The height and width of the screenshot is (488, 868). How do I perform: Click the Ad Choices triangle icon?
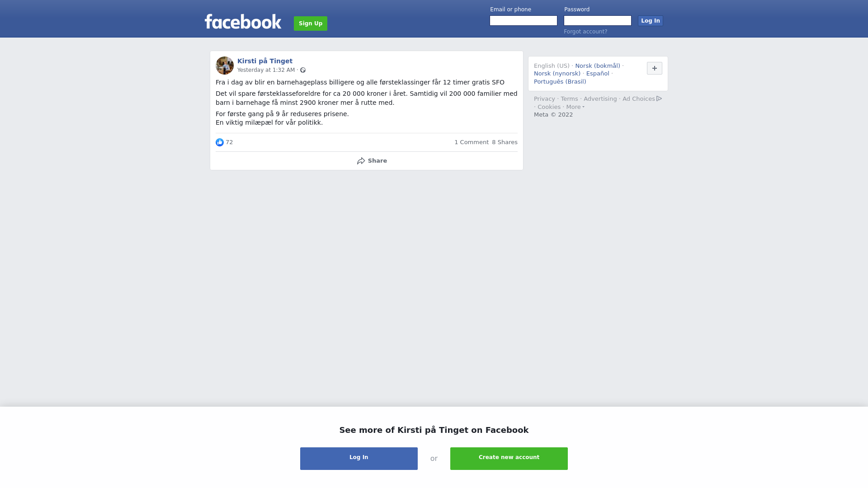(659, 99)
